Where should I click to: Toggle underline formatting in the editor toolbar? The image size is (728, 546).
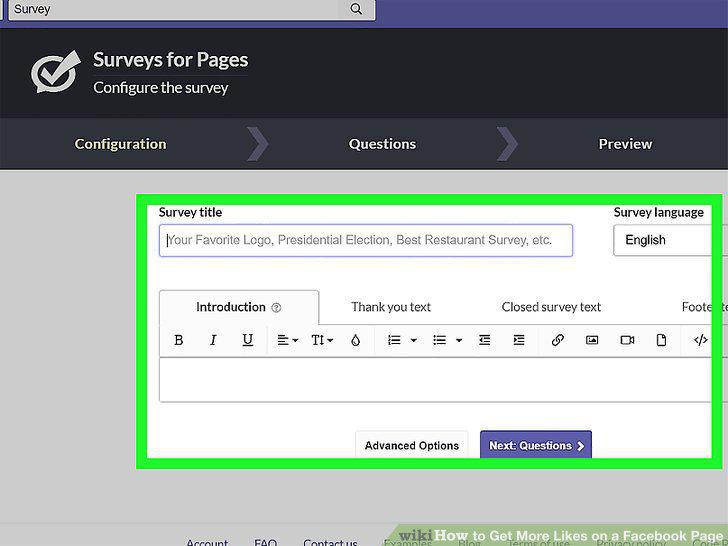pyautogui.click(x=247, y=340)
